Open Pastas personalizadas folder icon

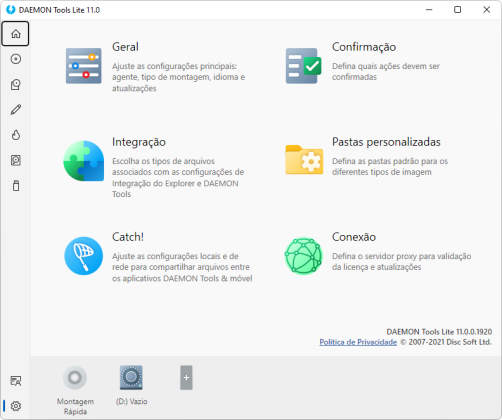point(304,160)
